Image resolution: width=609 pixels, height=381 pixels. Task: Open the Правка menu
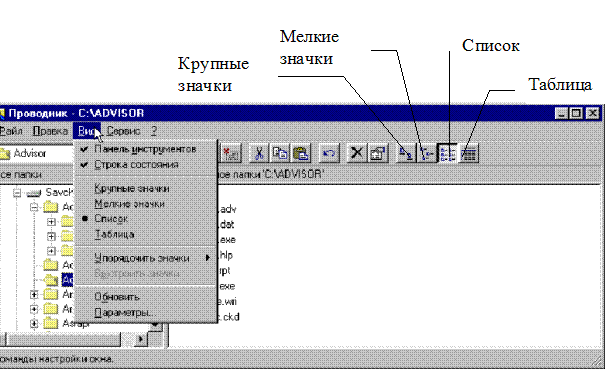pos(50,131)
